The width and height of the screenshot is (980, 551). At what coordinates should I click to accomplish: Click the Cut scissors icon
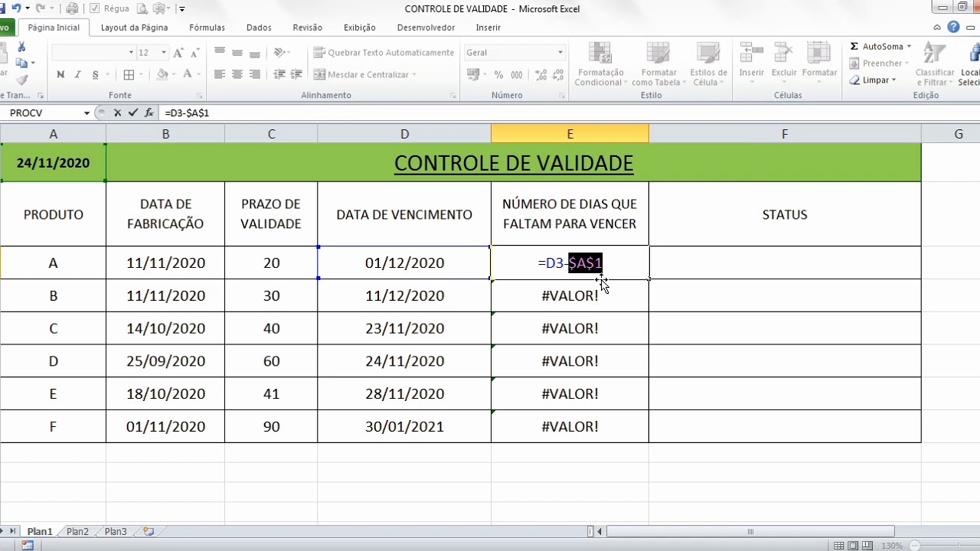point(21,47)
